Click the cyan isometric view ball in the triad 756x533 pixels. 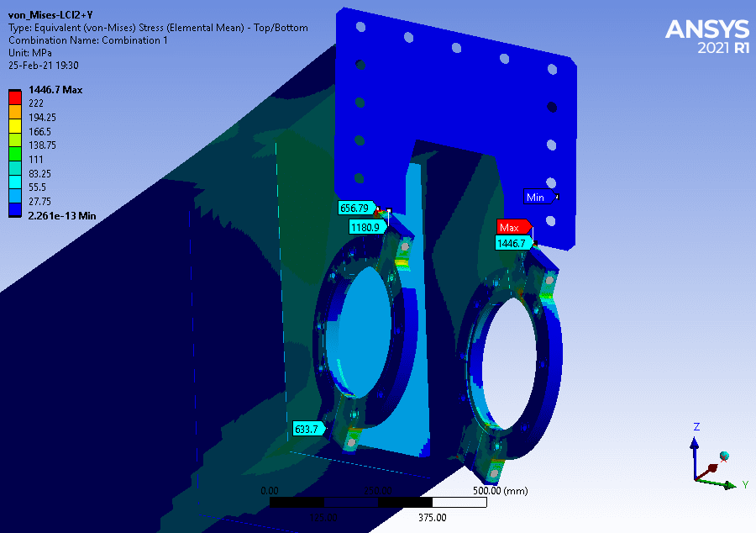click(724, 456)
